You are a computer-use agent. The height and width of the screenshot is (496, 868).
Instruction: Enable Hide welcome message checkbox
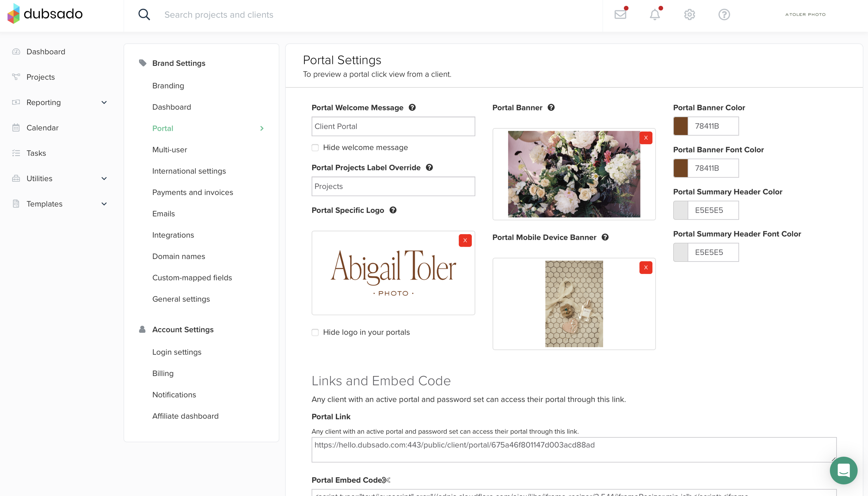pyautogui.click(x=315, y=148)
